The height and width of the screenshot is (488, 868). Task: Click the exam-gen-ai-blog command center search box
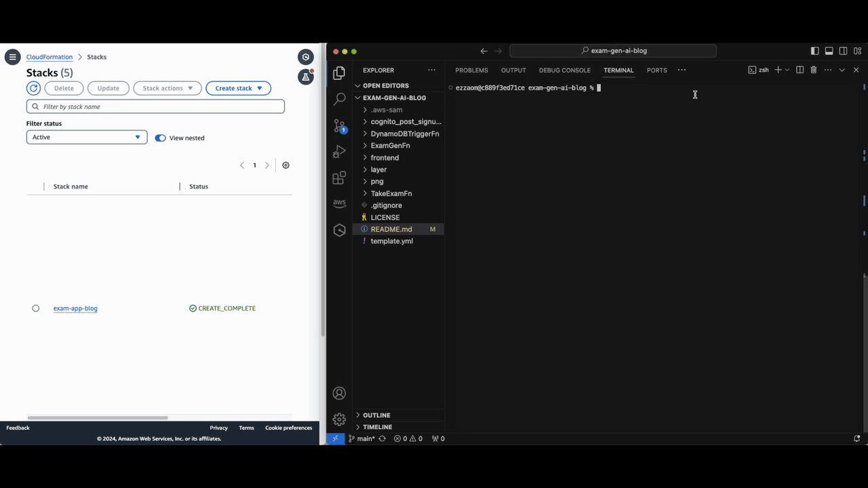[x=613, y=51]
